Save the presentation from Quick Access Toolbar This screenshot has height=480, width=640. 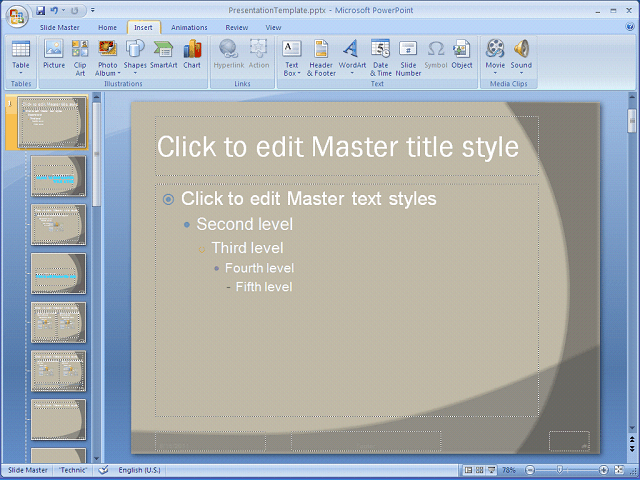tap(40, 11)
